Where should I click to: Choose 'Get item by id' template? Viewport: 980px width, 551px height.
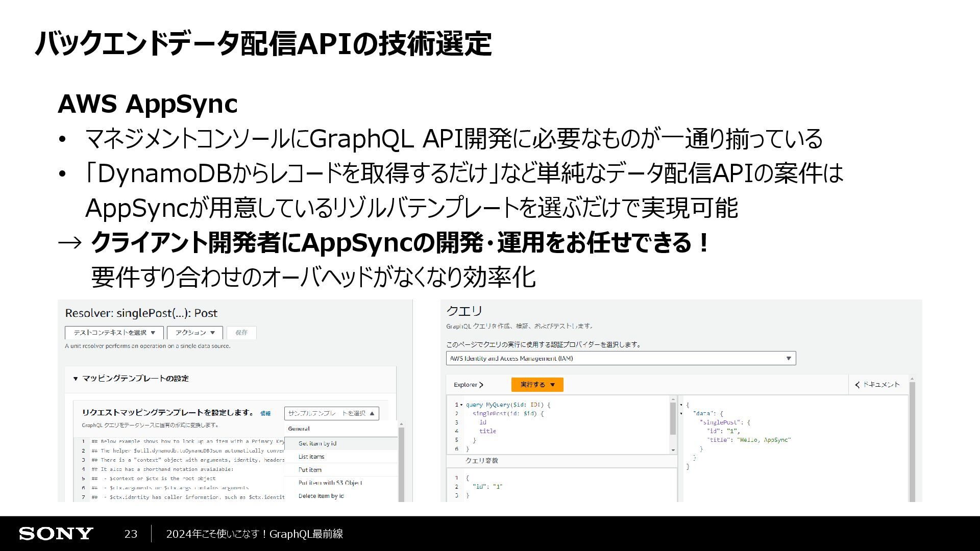point(340,443)
